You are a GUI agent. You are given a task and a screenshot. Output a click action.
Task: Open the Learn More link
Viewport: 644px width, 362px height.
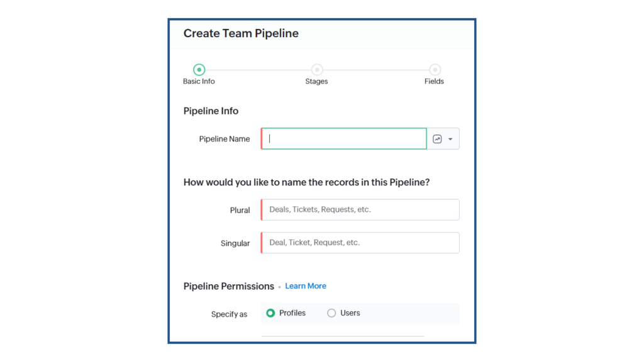[306, 286]
